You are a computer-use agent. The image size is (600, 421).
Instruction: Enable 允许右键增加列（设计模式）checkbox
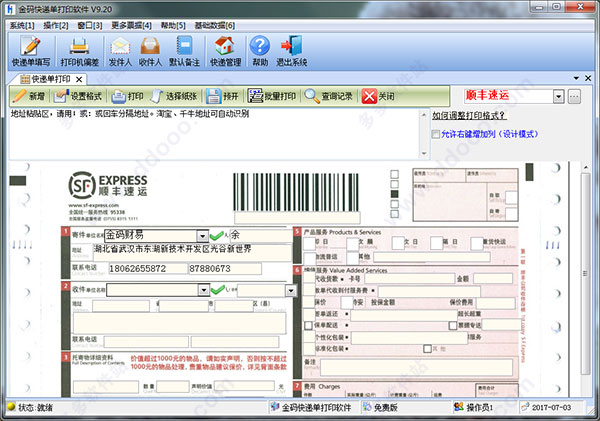coord(435,134)
